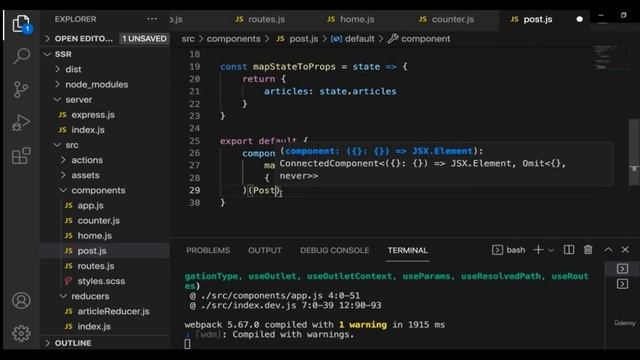The image size is (640, 360).
Task: Kill terminal with trash icon
Action: click(x=588, y=250)
